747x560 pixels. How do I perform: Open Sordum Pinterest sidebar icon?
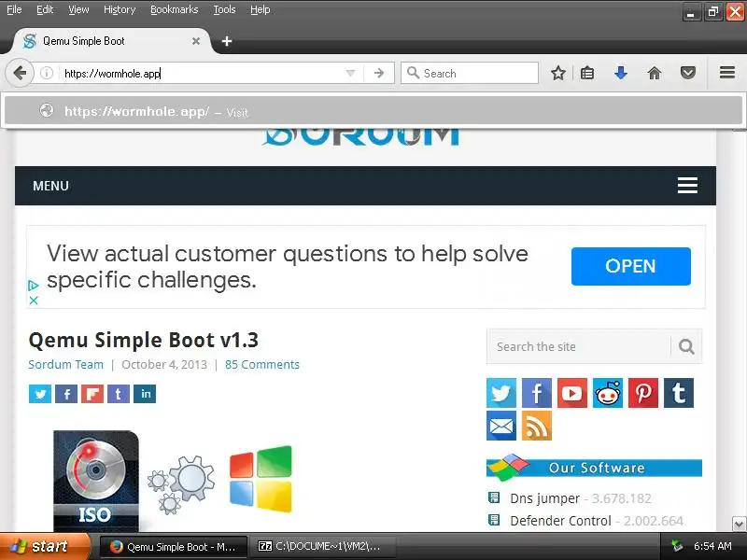643,393
